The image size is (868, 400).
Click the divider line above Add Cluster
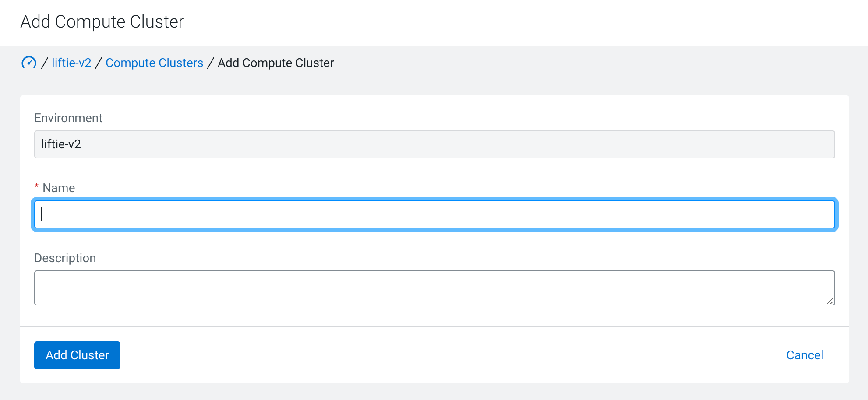(x=434, y=327)
